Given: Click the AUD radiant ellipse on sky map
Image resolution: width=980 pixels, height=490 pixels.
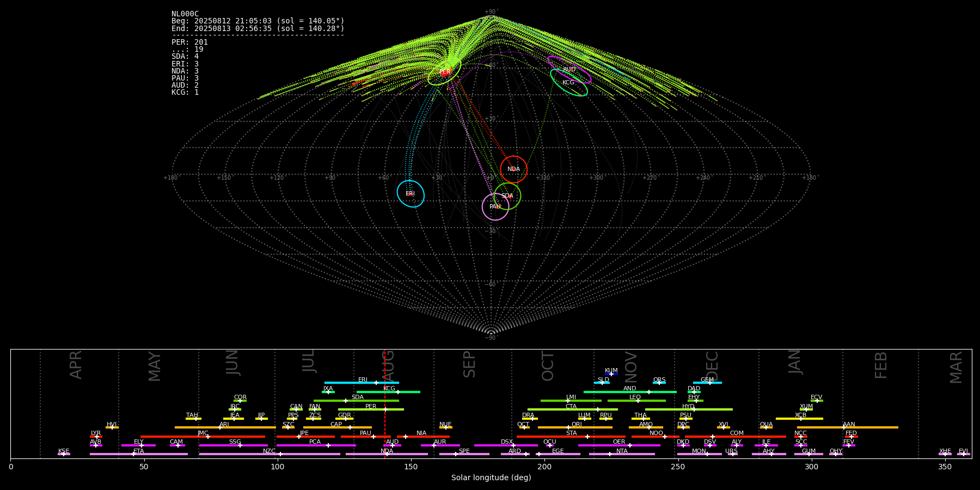Looking at the screenshot, I should 569,70.
